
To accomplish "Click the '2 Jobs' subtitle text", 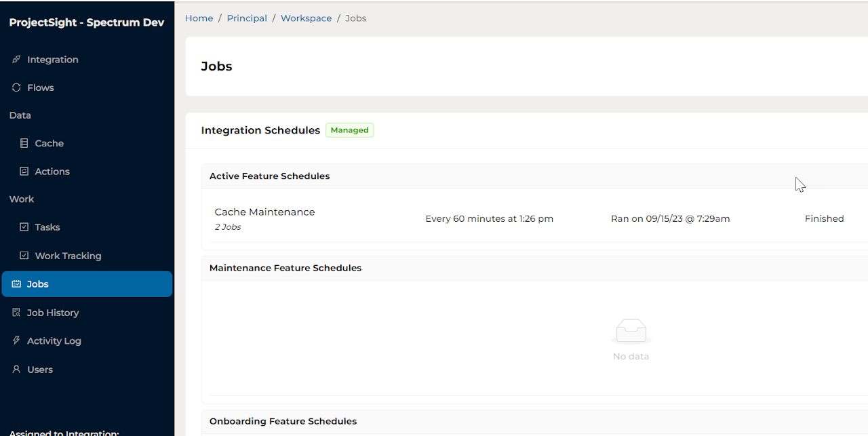I will [228, 227].
